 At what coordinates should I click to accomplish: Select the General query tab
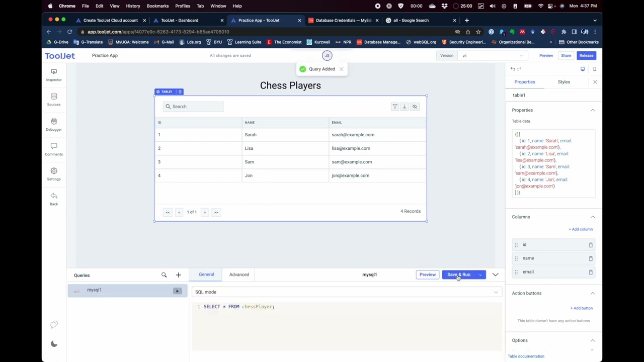tap(206, 275)
